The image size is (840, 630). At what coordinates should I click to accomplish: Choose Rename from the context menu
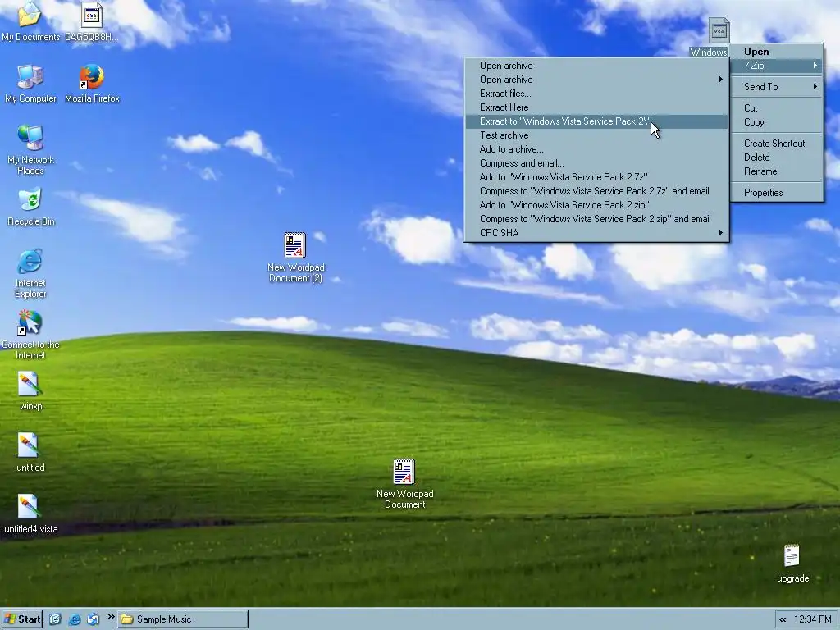pos(776,171)
